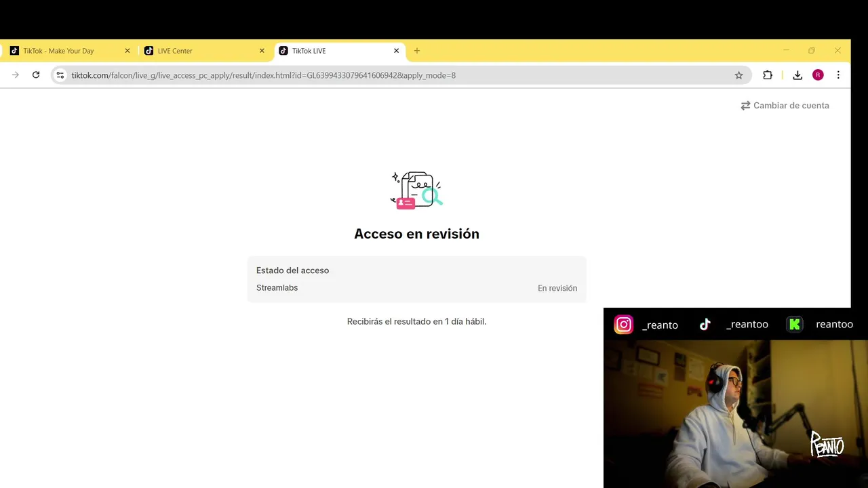Click the _reanto Instagram handle
The width and height of the screenshot is (868, 488).
[660, 325]
